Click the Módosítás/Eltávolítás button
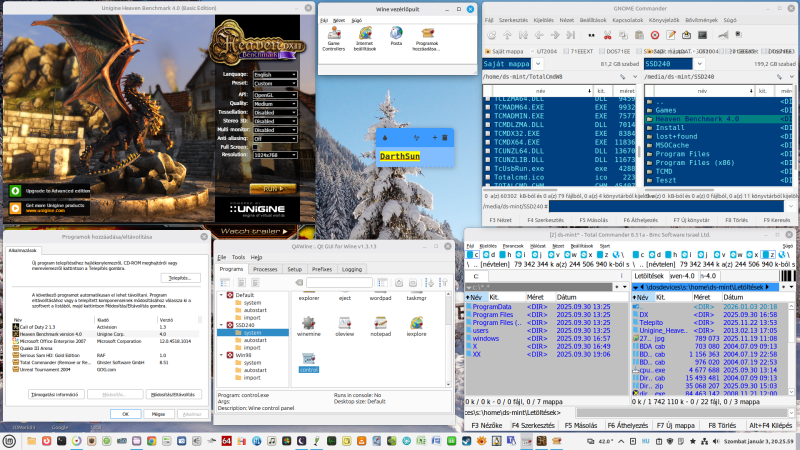This screenshot has height=450, width=800. 173,394
